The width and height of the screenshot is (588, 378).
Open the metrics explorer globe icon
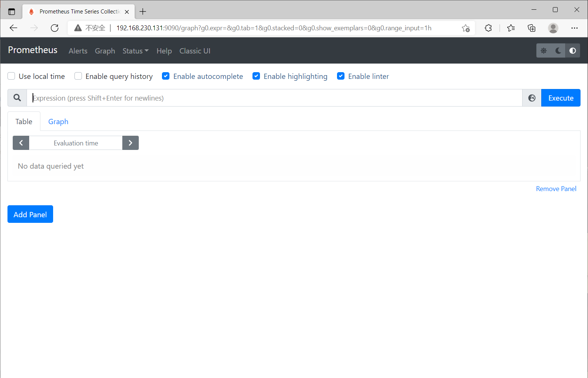tap(532, 98)
